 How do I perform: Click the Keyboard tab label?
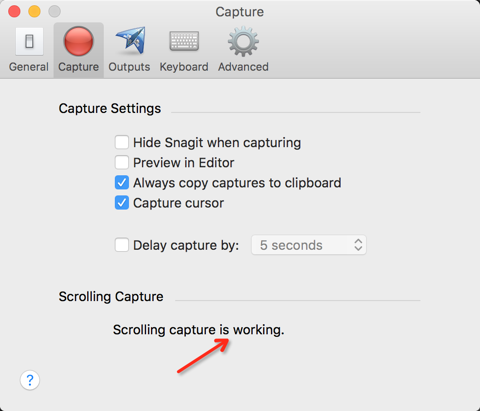[x=184, y=67]
